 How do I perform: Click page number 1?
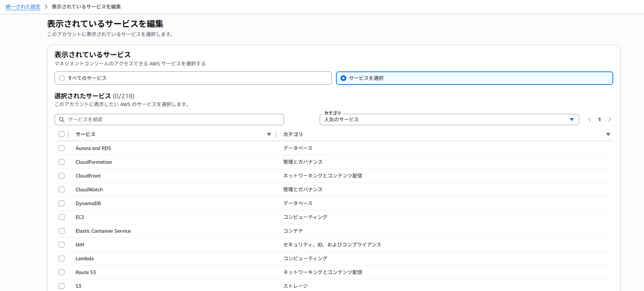(599, 120)
